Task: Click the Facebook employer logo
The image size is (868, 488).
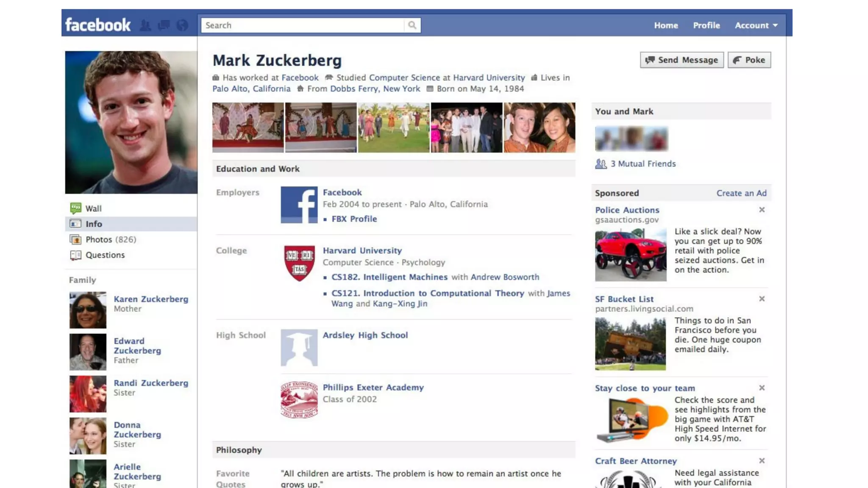Action: [x=299, y=205]
